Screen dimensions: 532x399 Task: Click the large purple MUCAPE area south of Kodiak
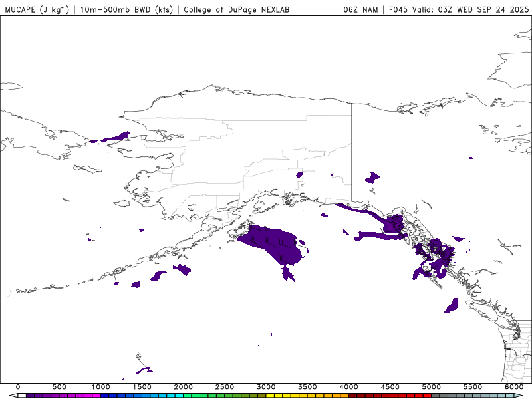point(275,245)
